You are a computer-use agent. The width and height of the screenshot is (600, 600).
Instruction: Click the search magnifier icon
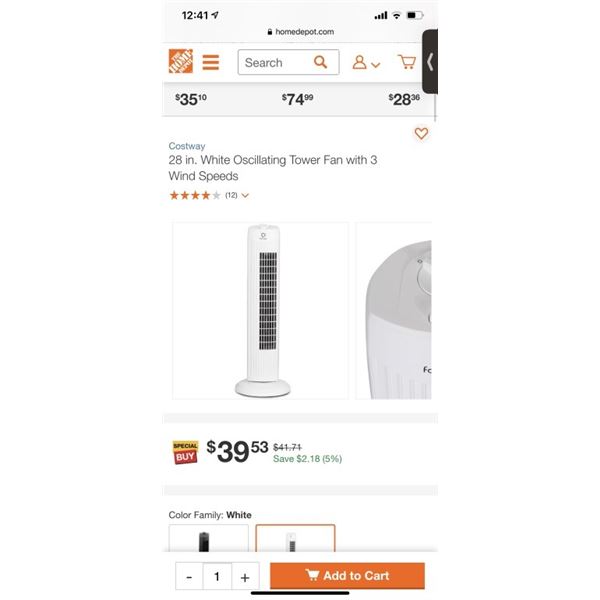[320, 62]
